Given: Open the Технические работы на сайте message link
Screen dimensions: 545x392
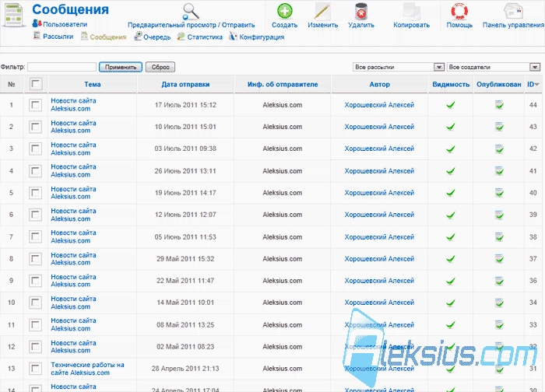Looking at the screenshot, I should (87, 369).
